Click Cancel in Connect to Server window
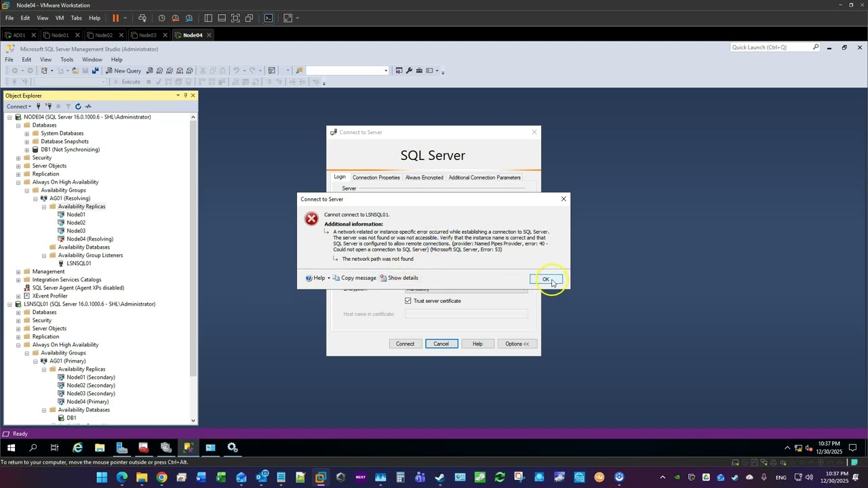This screenshot has height=488, width=868. (x=441, y=344)
